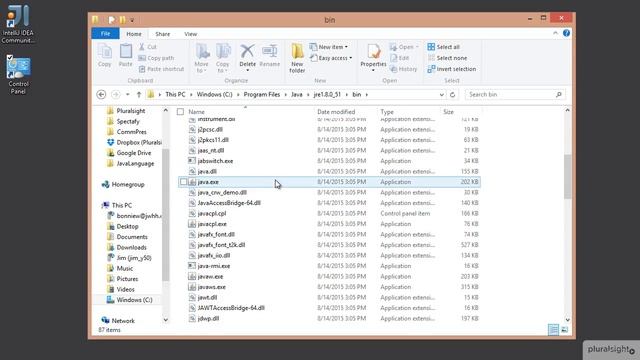Click the Delete X icon
Viewport: 640px width, 360px height.
pyautogui.click(x=247, y=51)
